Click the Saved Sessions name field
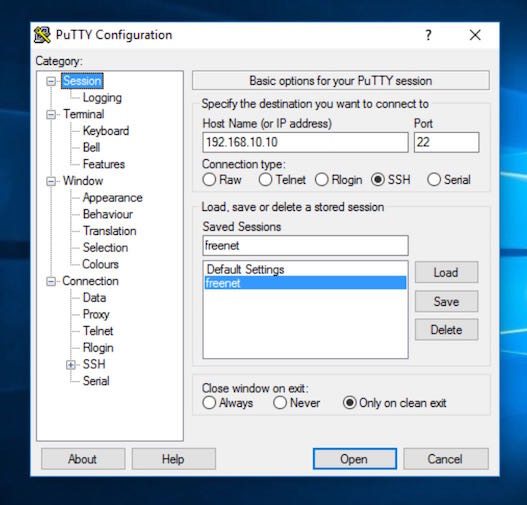Image resolution: width=527 pixels, height=505 pixels. pos(306,246)
